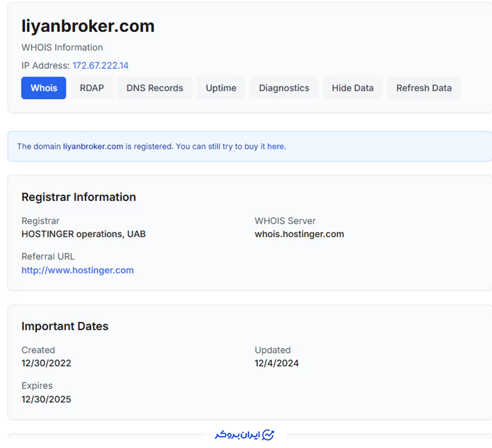Screen dimensions: 492x448
Task: Click the Updated date 12/4/2024
Action: (x=277, y=363)
